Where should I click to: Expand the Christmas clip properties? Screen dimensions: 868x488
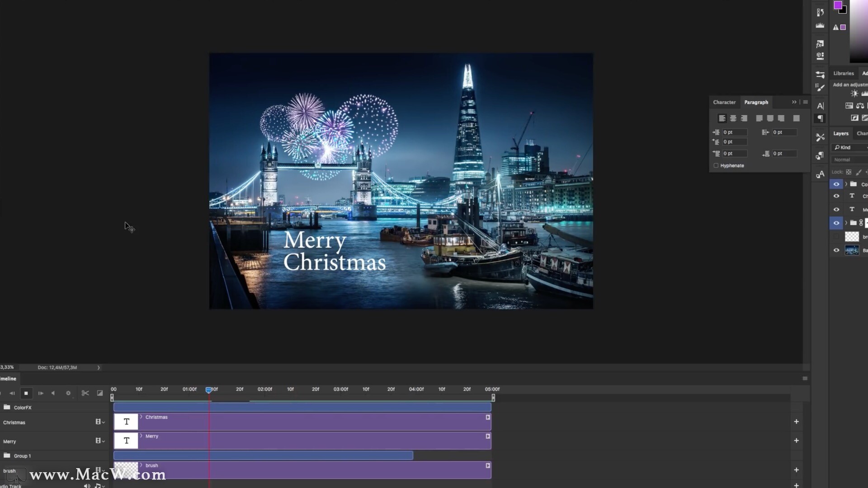click(x=141, y=417)
